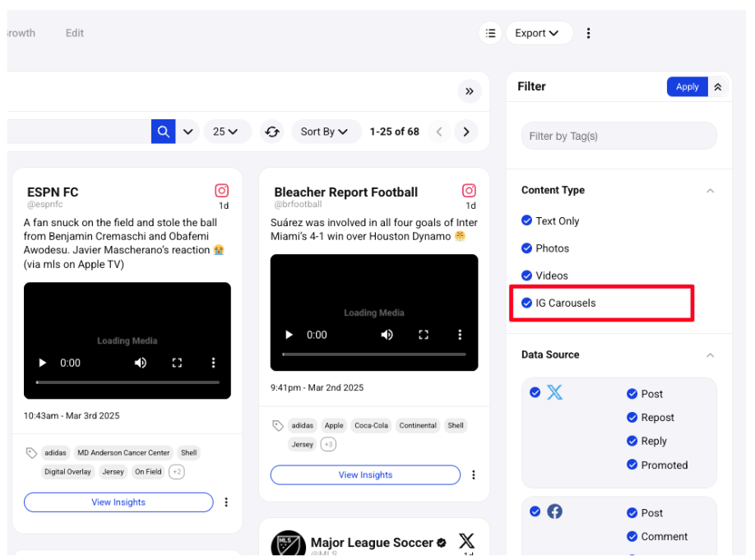The image size is (755, 560).
Task: Collapse the Data Source section
Action: [x=710, y=355]
